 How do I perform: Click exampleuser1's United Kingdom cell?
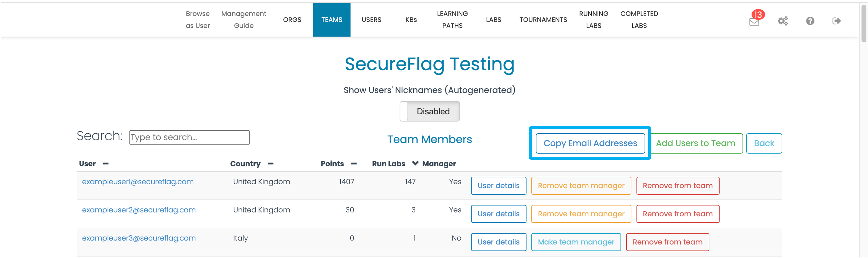click(x=262, y=182)
